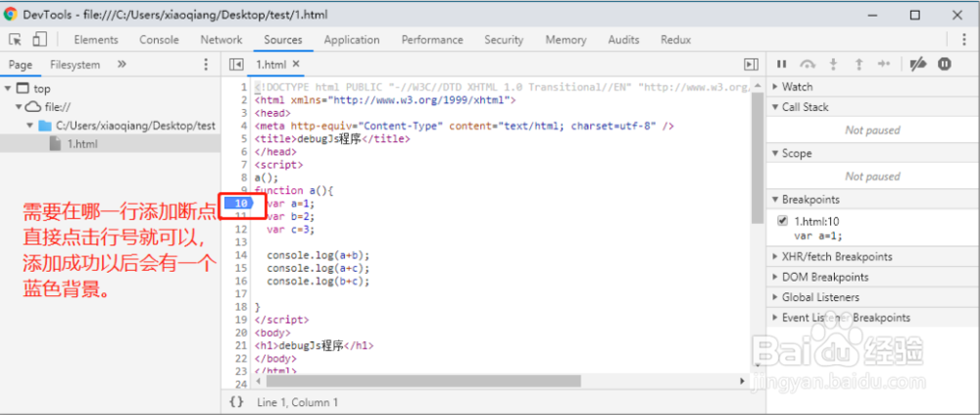980x415 pixels.
Task: Add breakpoint at line number 14
Action: click(x=241, y=255)
